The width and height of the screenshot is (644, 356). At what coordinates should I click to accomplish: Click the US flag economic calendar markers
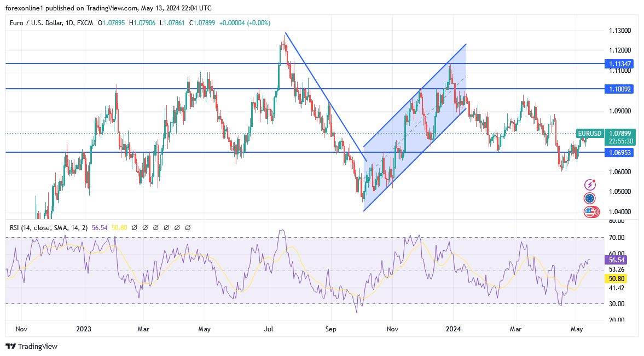click(590, 211)
